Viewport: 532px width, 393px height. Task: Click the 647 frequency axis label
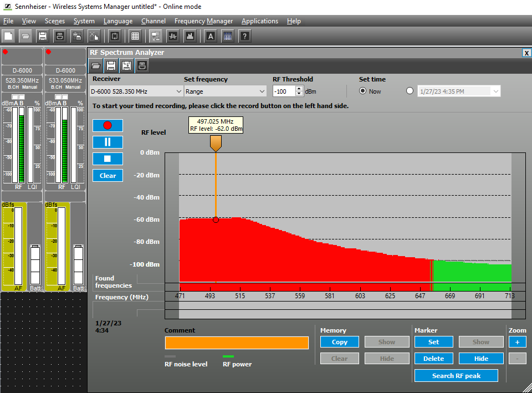click(420, 296)
